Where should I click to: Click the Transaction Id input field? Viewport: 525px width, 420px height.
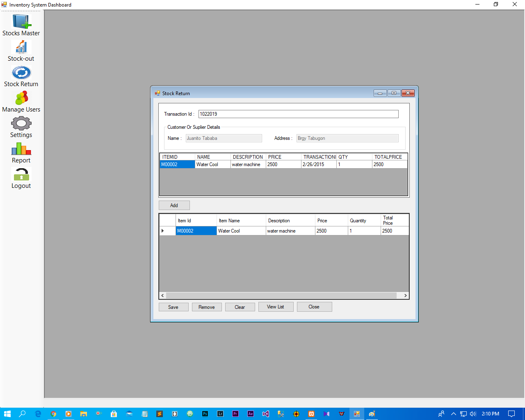(298, 114)
